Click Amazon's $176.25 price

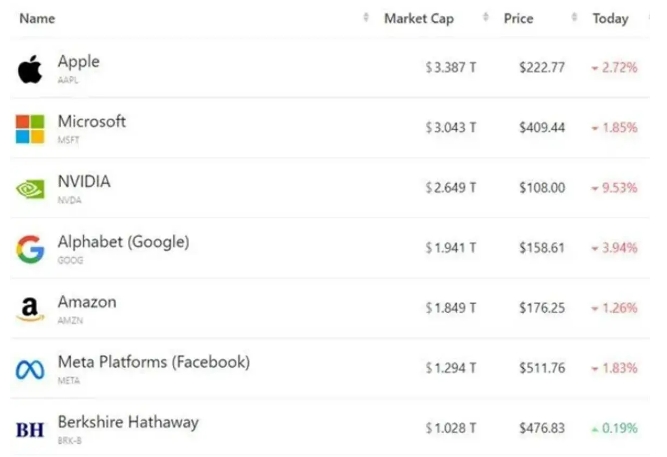tap(542, 308)
